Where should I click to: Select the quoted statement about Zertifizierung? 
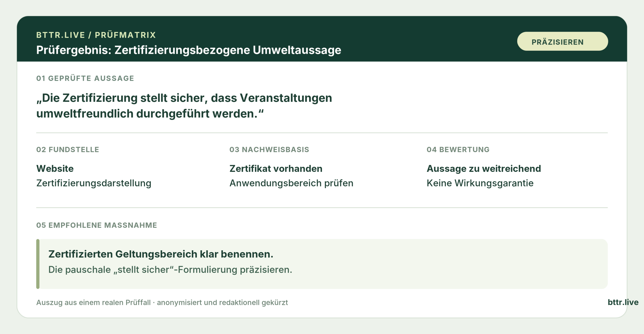[x=184, y=106]
